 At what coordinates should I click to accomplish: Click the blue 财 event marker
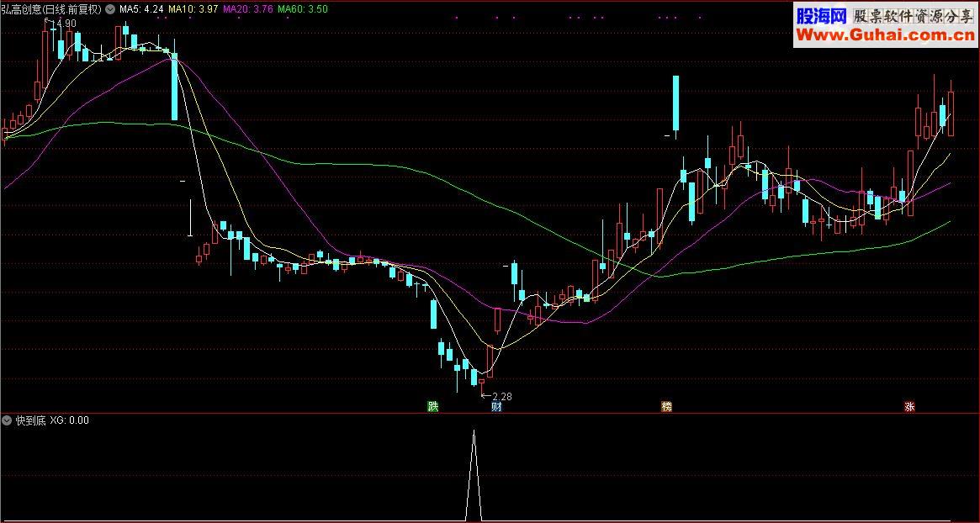[x=496, y=406]
